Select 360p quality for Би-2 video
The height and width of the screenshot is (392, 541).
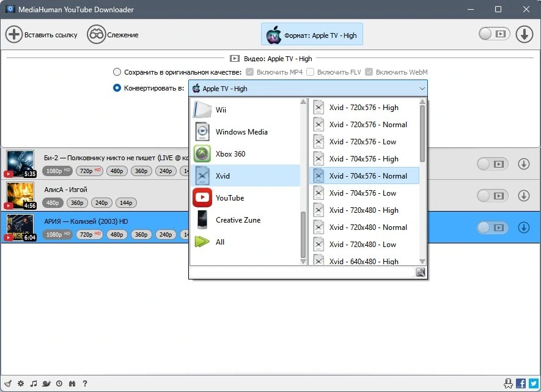(x=141, y=171)
